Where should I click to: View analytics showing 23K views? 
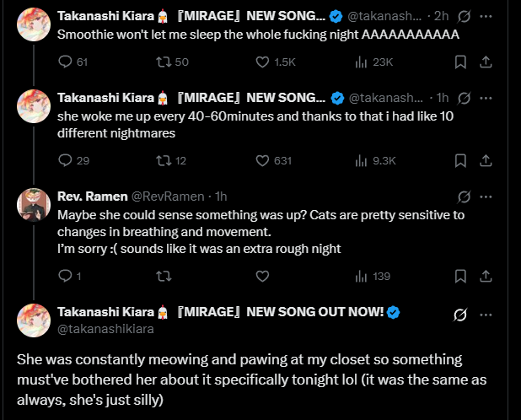tap(361, 62)
